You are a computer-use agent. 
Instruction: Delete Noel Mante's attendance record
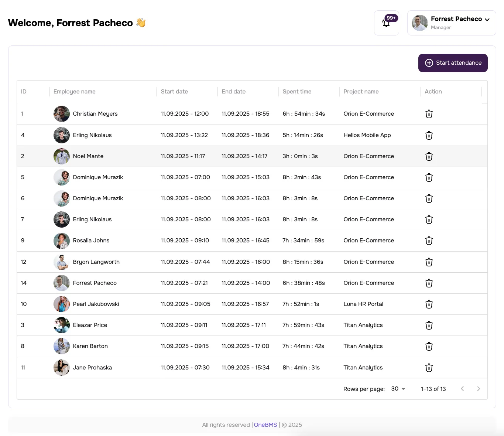(x=429, y=156)
